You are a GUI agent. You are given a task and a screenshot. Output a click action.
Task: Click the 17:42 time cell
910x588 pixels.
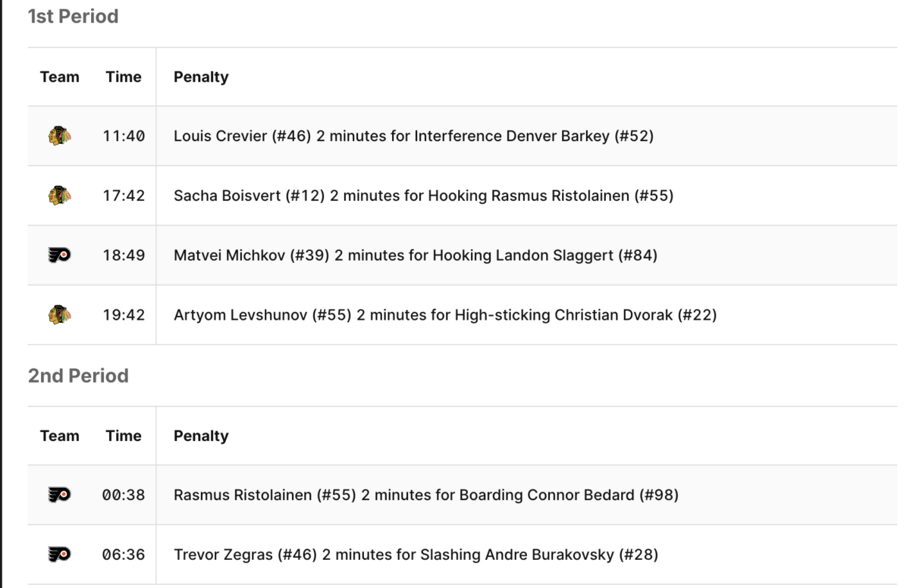tap(124, 196)
